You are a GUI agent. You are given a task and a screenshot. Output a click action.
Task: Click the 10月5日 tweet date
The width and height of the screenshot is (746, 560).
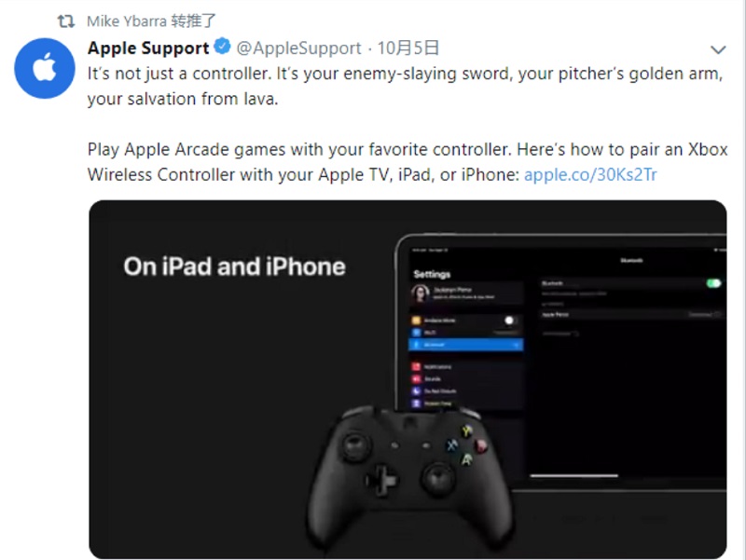point(408,48)
